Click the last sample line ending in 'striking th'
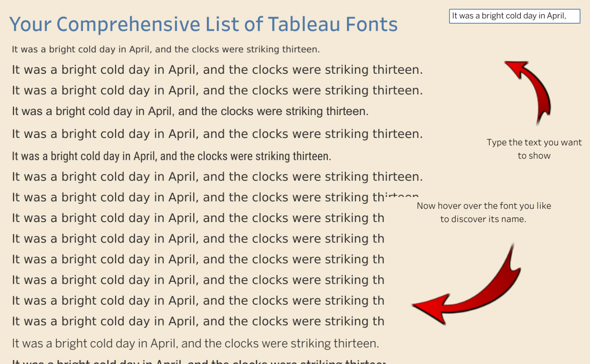The image size is (590, 364). [198, 322]
